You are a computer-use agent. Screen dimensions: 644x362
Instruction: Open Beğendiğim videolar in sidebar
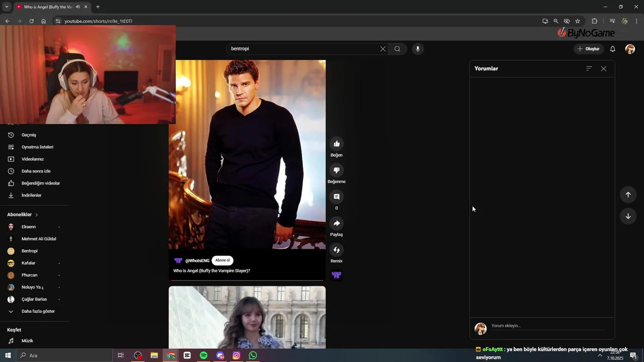coord(34,183)
